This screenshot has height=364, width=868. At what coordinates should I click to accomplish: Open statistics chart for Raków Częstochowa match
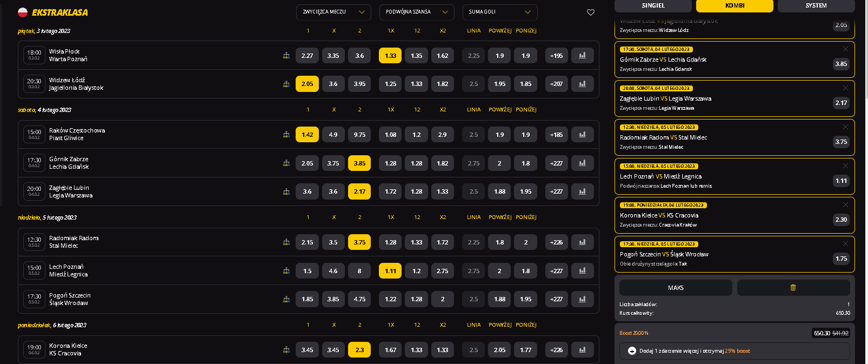[x=582, y=135]
